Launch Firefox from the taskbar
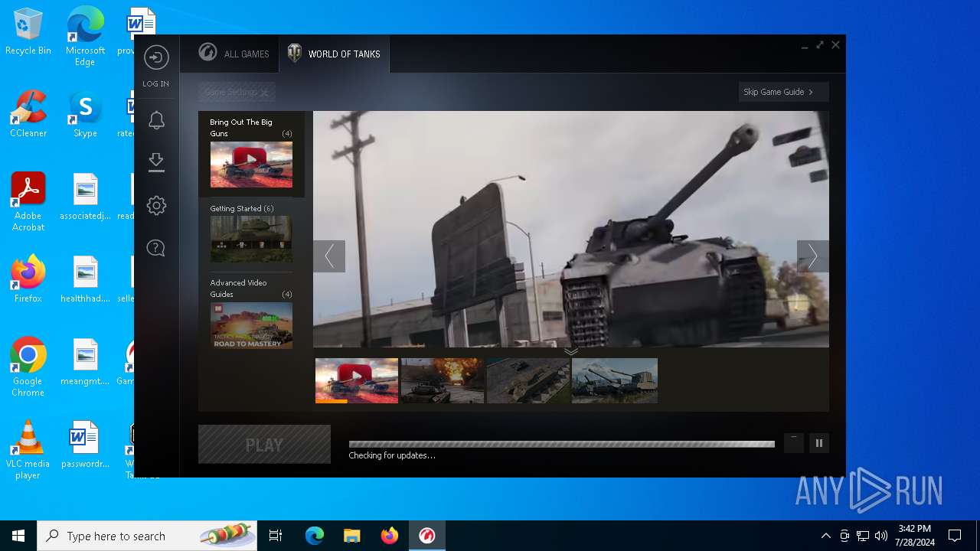The height and width of the screenshot is (551, 980). [x=389, y=536]
